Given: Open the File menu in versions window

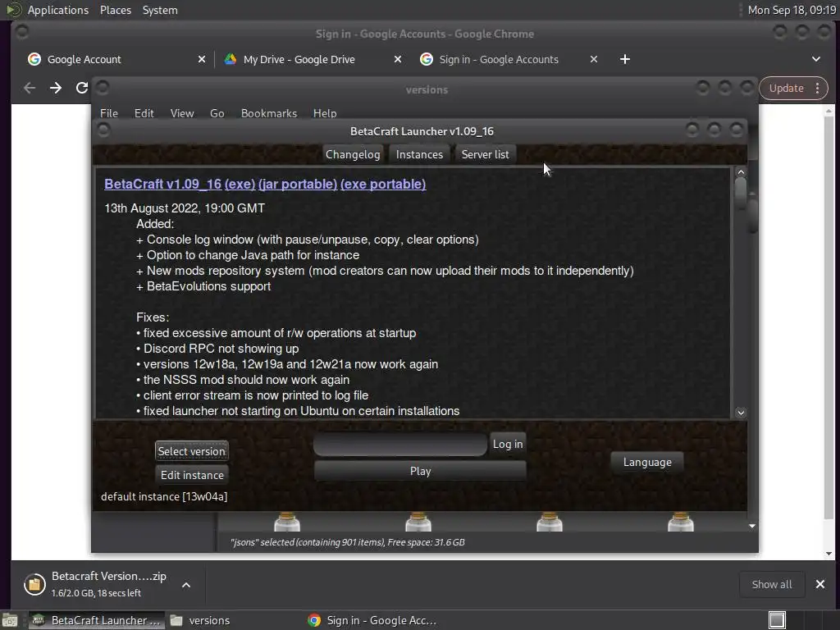Looking at the screenshot, I should click(x=109, y=113).
